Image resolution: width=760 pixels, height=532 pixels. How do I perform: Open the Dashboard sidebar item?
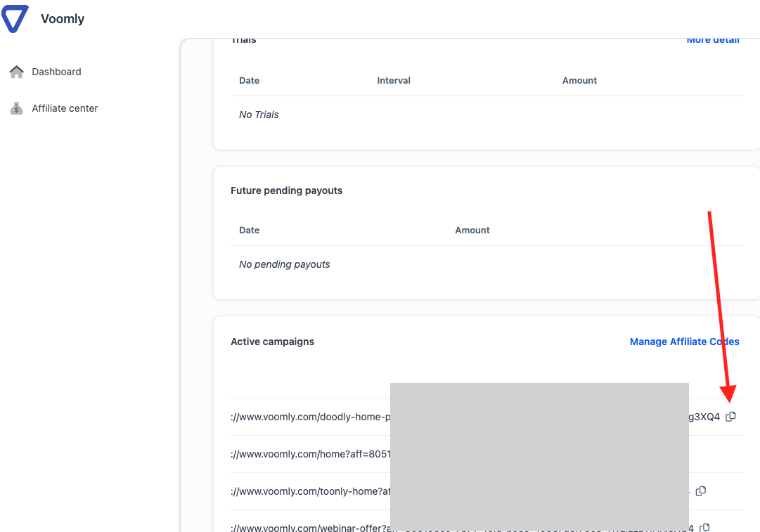tap(45, 72)
